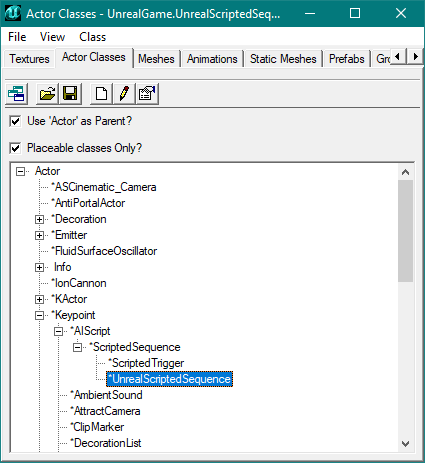Select *Emitter class

pyautogui.click(x=69, y=235)
